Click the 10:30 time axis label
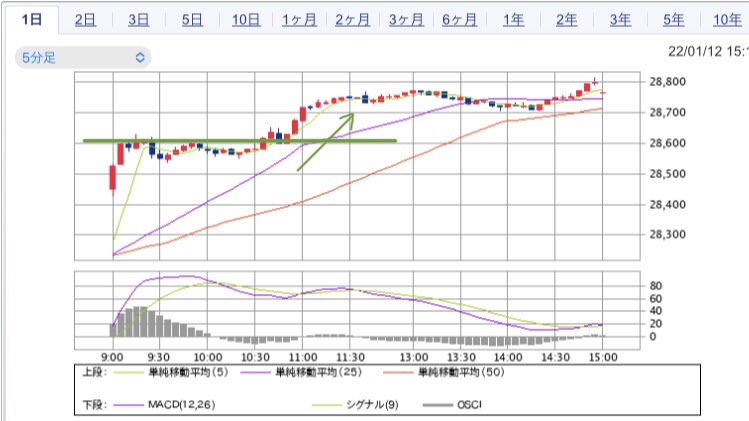The image size is (749, 421). (x=255, y=357)
